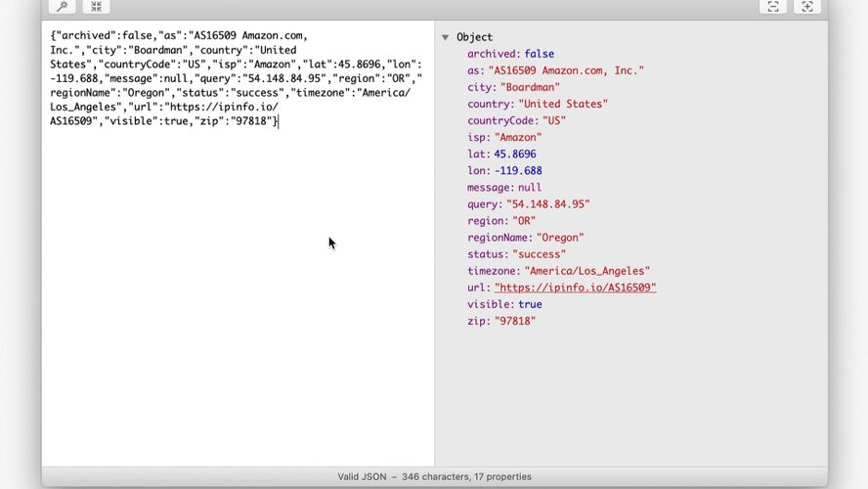Click the Valid JSON status bar text

click(x=435, y=476)
